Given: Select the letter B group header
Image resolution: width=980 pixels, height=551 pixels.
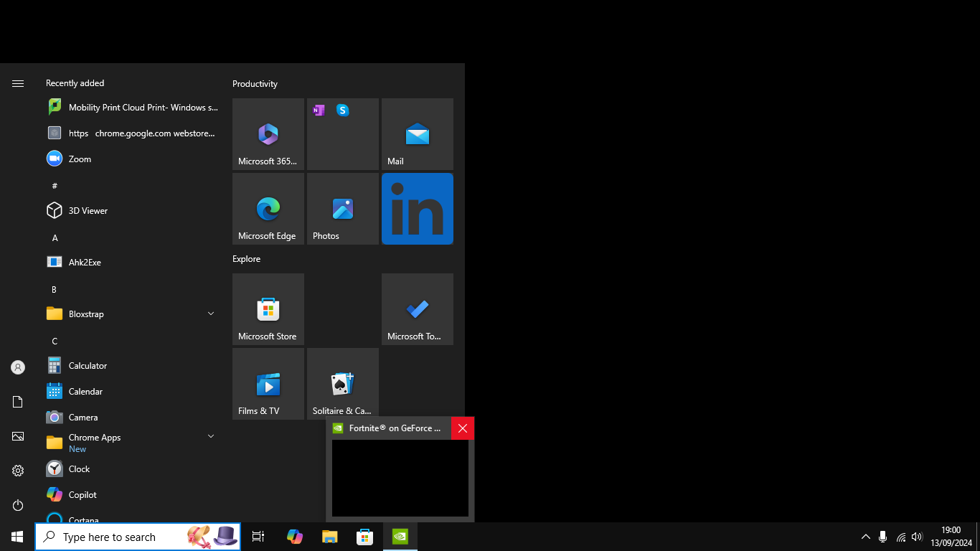Looking at the screenshot, I should pyautogui.click(x=55, y=289).
